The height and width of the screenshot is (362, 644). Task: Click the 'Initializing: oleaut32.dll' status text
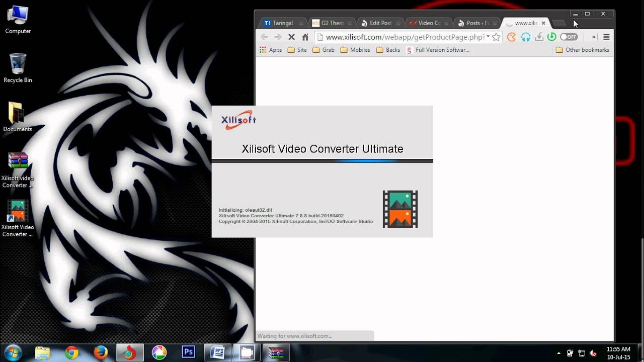pos(246,210)
